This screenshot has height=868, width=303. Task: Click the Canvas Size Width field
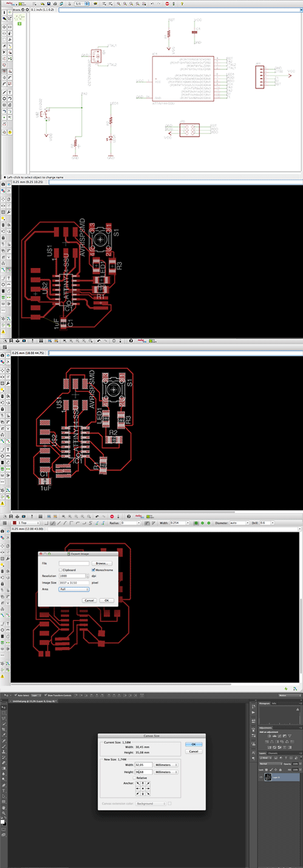[x=143, y=765]
